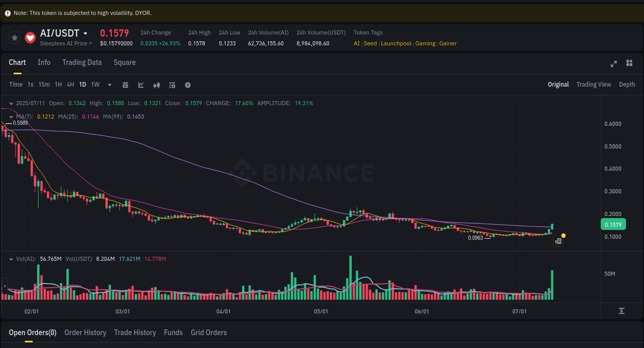644x348 pixels.
Task: Toggle the favorite star for AI/USDT
Action: [x=14, y=37]
